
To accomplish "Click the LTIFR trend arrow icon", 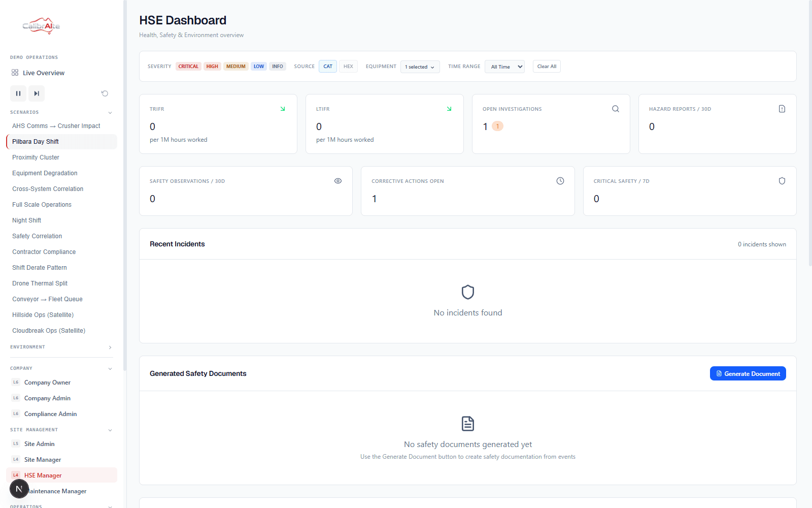I will 449,109.
